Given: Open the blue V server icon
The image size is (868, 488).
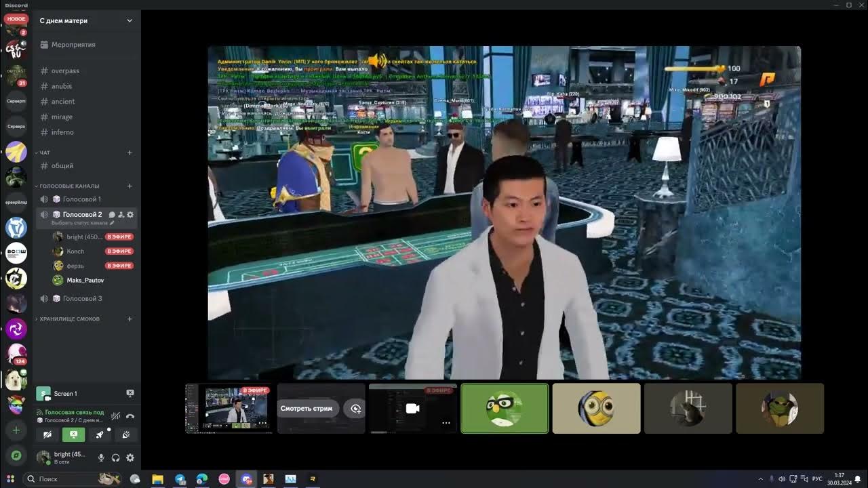Looking at the screenshot, I should tap(16, 228).
